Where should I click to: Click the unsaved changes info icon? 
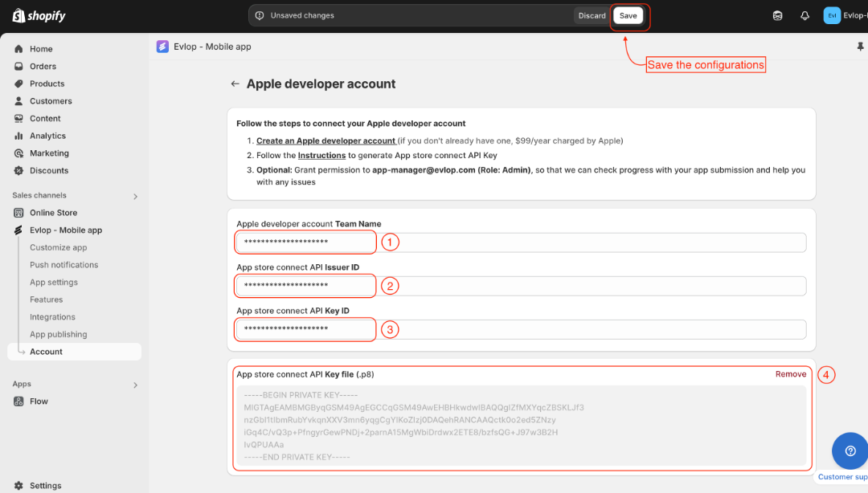point(260,15)
